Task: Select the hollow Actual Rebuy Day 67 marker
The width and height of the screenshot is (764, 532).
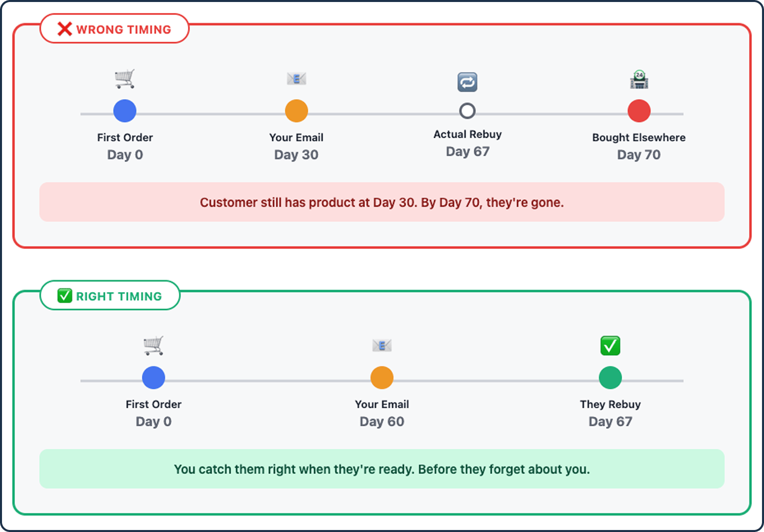Action: pyautogui.click(x=467, y=111)
